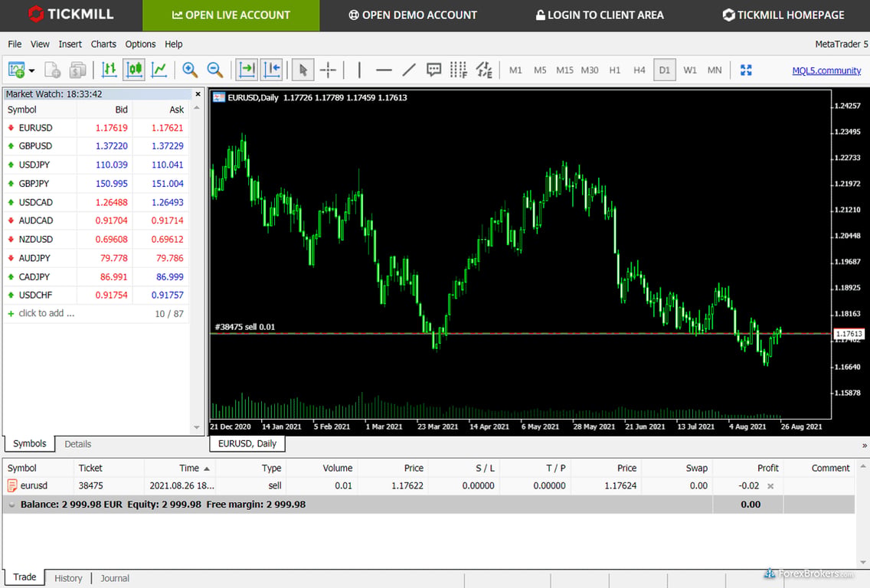Select USDJPY in Market Watch
The width and height of the screenshot is (870, 588).
click(96, 165)
